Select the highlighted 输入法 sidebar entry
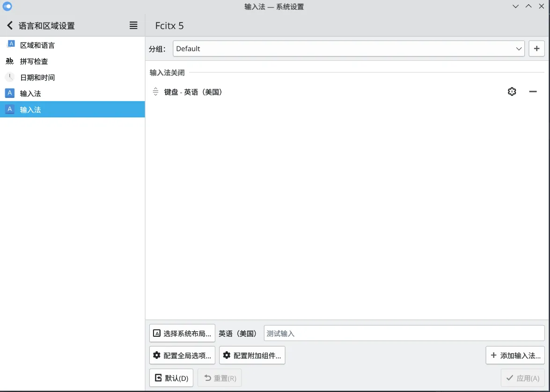Screen dimensions: 550x392 30,109
